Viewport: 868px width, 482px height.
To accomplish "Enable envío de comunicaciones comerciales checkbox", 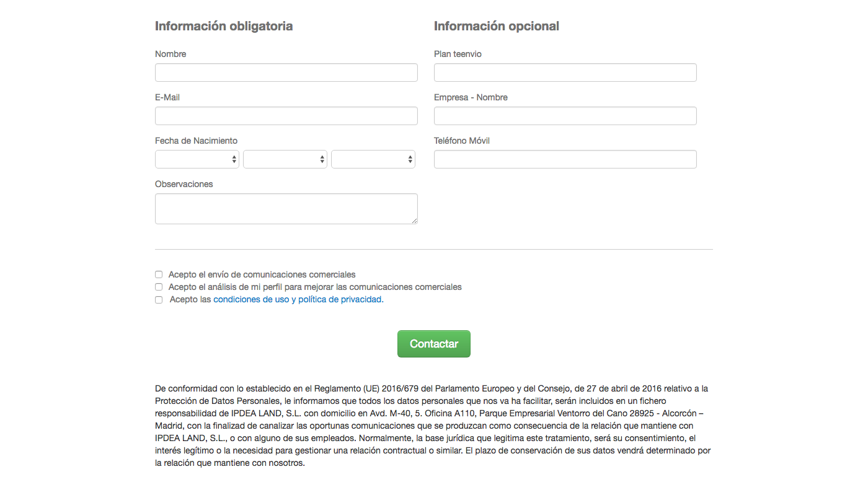I will point(159,274).
